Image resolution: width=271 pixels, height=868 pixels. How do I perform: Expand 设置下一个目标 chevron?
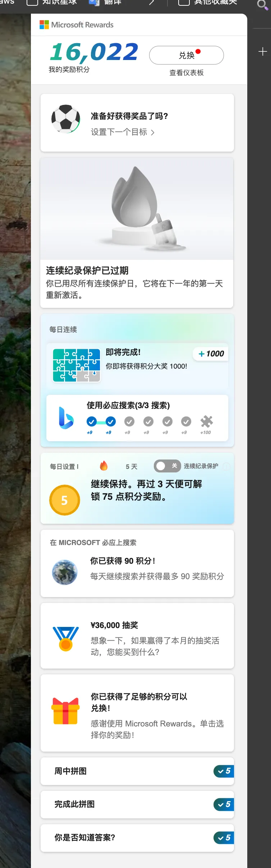(153, 133)
